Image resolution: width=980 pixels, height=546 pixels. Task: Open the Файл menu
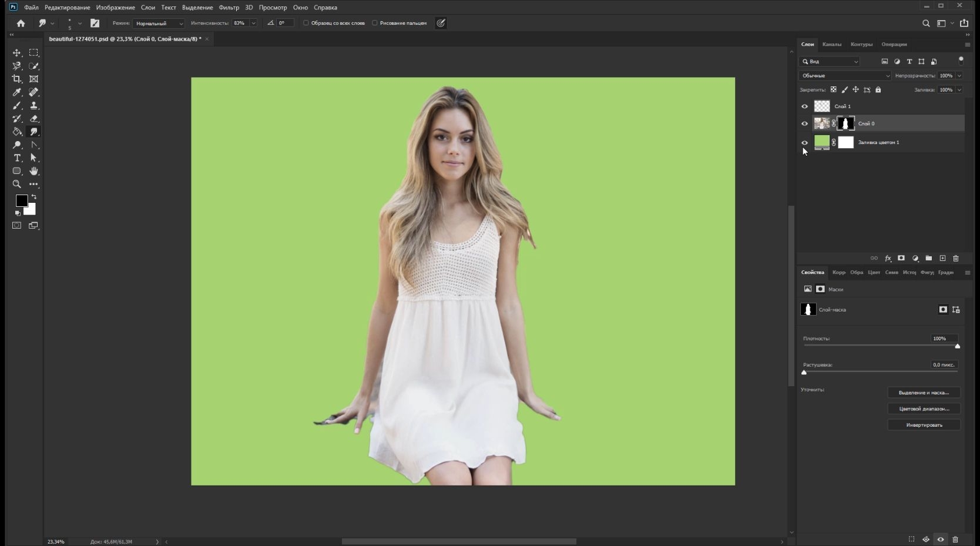point(31,8)
